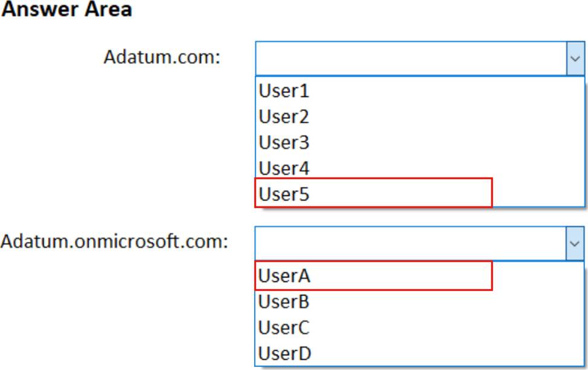Expand the Adatum.com dropdown arrow
The height and width of the screenshot is (370, 588).
[575, 58]
